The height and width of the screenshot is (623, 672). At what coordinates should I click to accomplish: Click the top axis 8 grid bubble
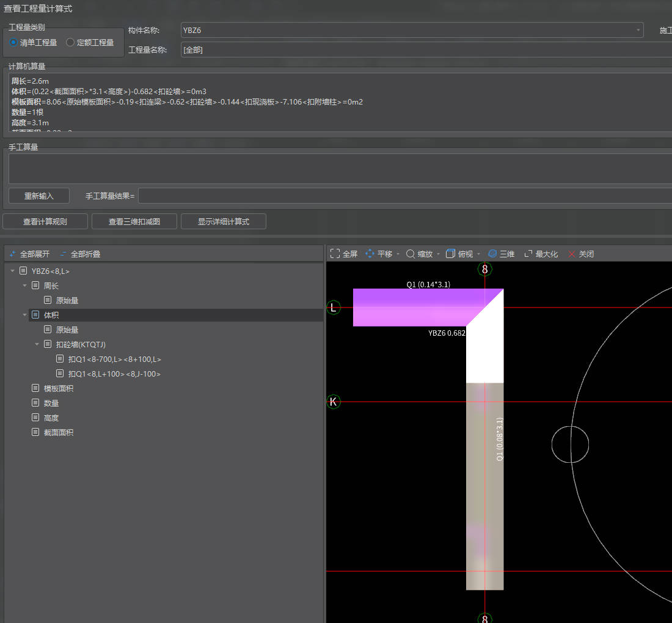pyautogui.click(x=484, y=269)
